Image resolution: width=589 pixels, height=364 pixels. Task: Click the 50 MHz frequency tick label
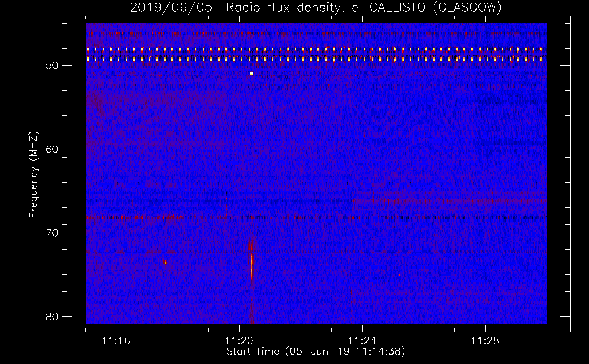tap(52, 66)
